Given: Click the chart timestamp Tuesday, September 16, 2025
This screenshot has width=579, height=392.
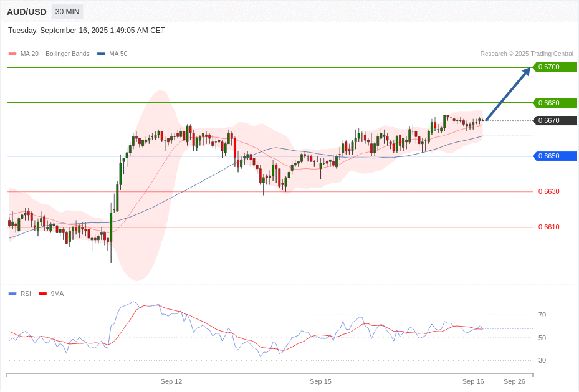Looking at the screenshot, I should click(87, 31).
